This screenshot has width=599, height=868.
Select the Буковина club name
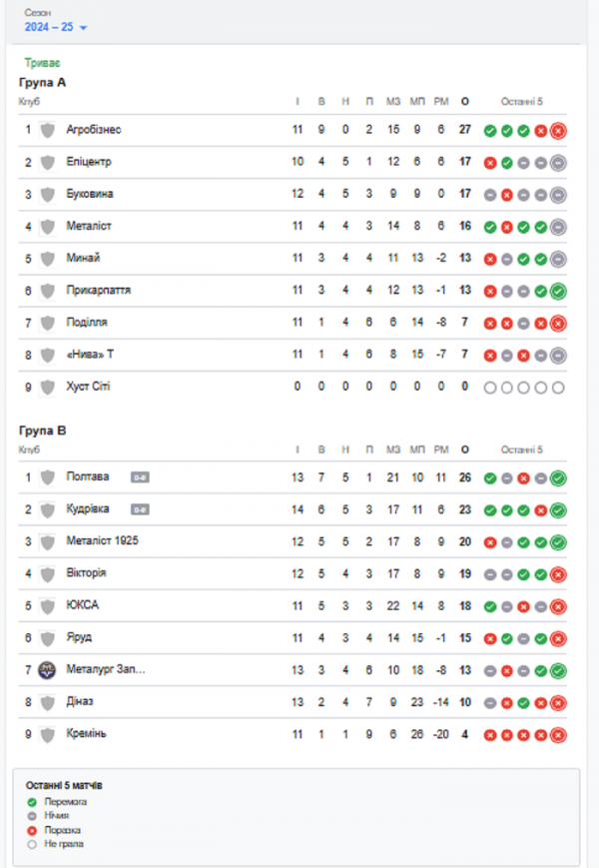90,194
